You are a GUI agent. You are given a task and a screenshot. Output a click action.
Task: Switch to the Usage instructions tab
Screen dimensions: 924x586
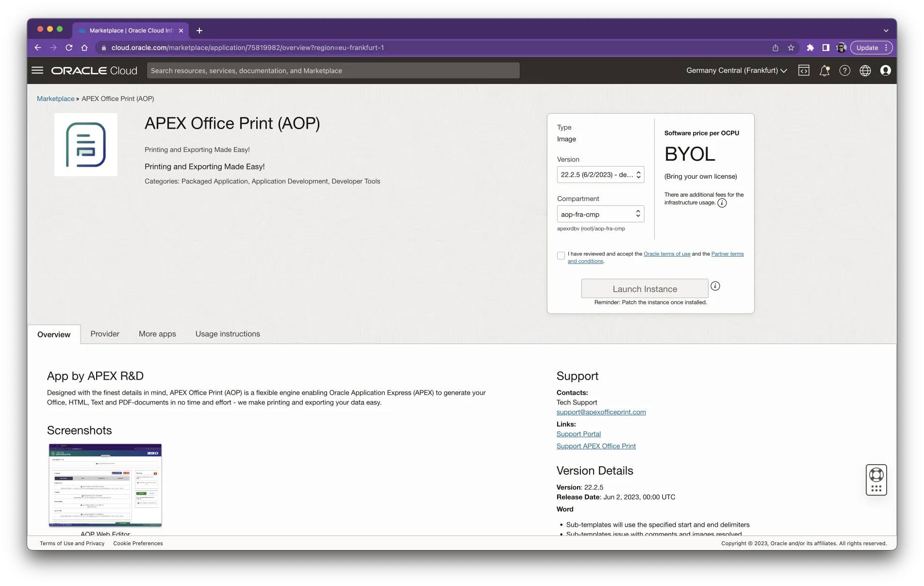point(228,334)
